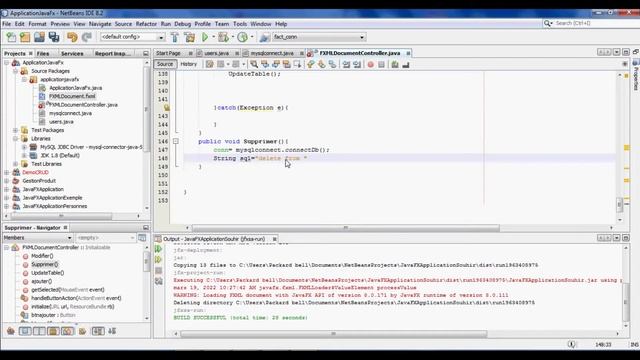Click the Stop Macro Recording square icon

pyautogui.click(x=381, y=64)
